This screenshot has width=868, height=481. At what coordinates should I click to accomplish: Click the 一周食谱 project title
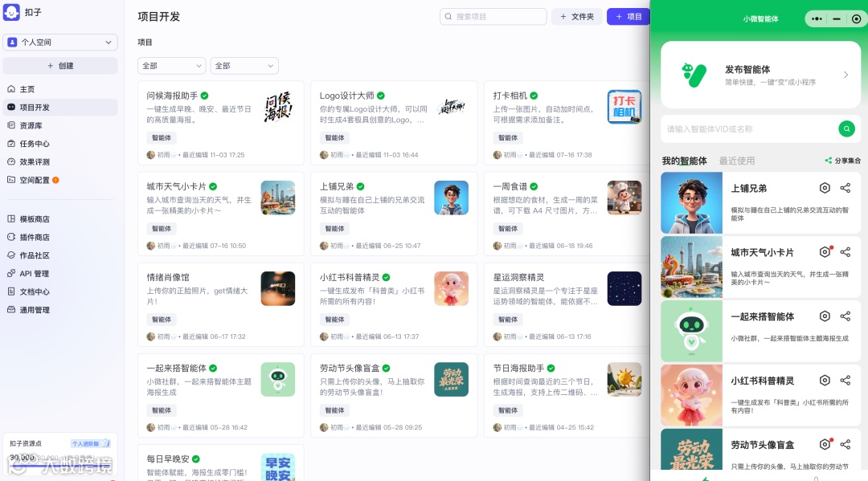510,187
